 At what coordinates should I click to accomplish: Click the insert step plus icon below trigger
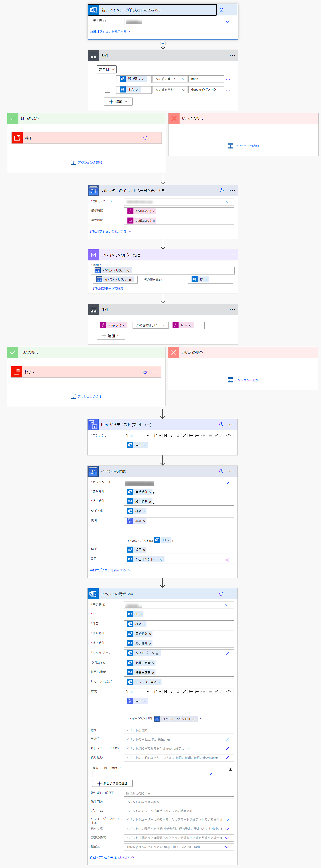point(163,44)
